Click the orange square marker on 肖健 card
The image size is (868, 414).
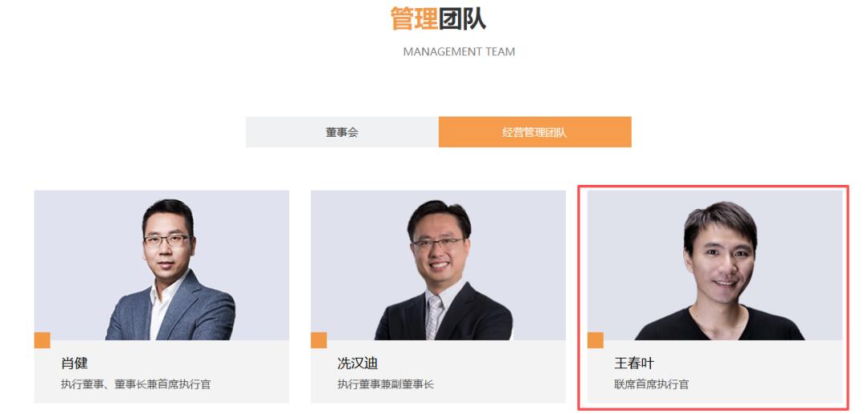click(x=42, y=340)
